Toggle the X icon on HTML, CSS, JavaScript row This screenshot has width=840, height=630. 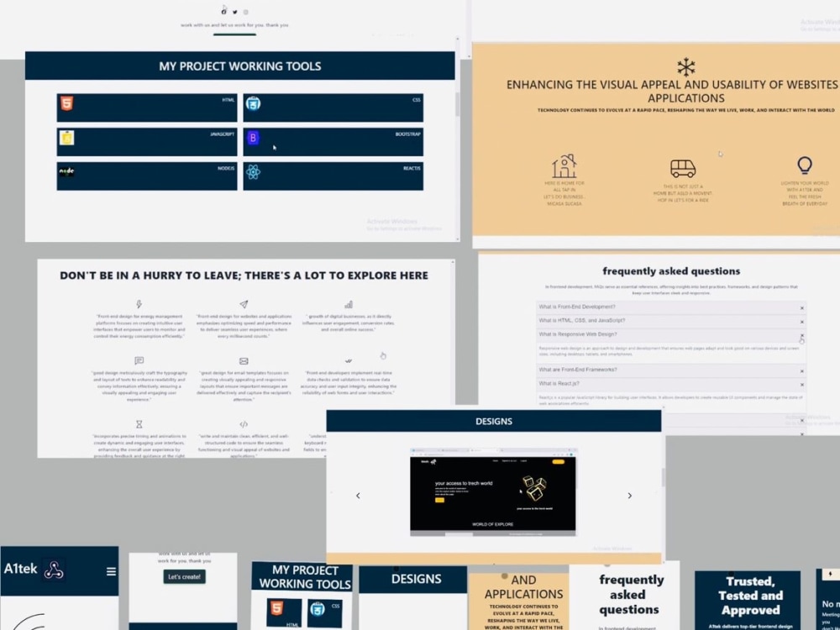click(802, 322)
